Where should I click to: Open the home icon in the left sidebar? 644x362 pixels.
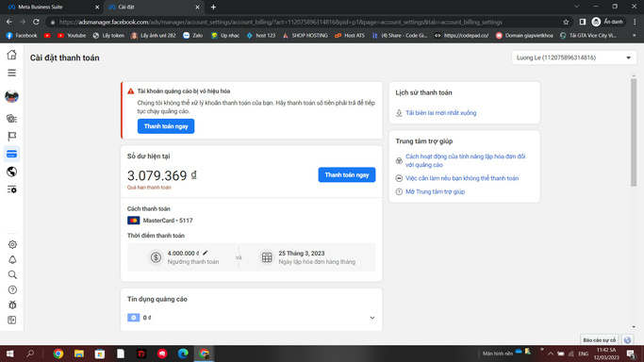click(x=12, y=55)
